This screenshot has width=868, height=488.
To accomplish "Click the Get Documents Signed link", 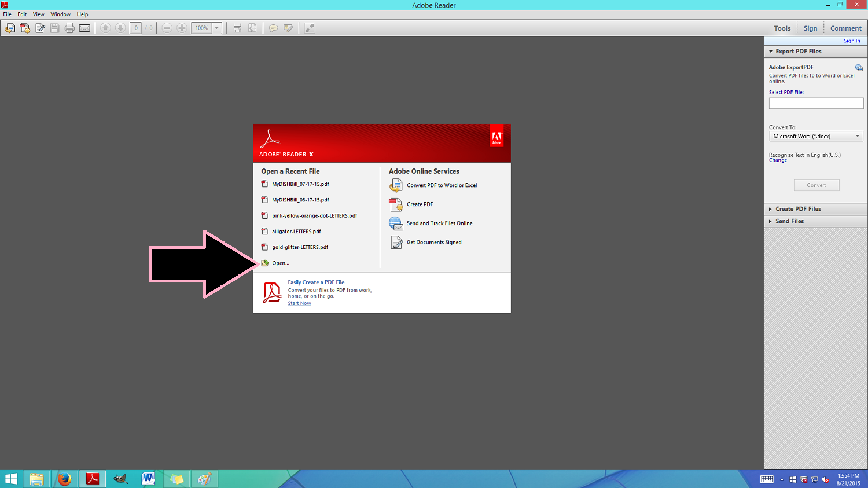I will [x=434, y=243].
